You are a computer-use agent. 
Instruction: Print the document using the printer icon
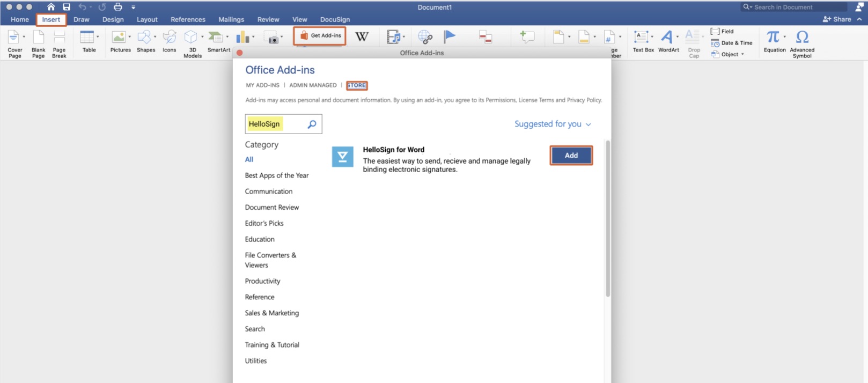coord(117,7)
